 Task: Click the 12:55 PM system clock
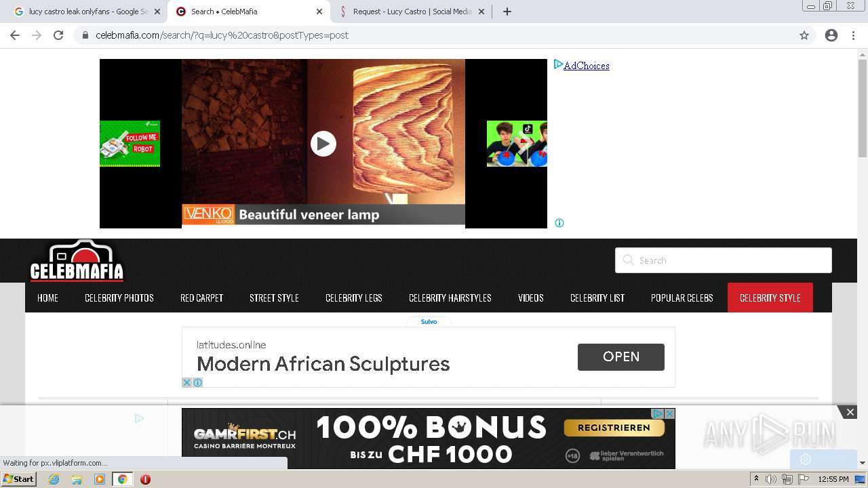(833, 479)
